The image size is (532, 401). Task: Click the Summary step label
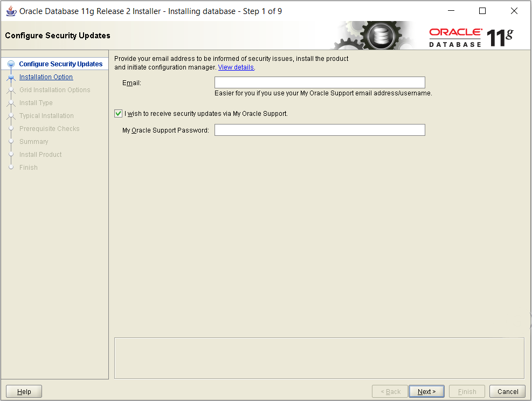coord(33,141)
